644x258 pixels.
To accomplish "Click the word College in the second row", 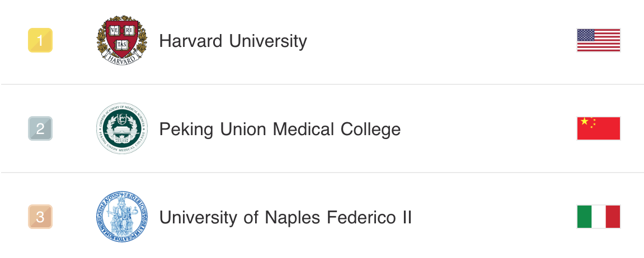I will (x=371, y=129).
